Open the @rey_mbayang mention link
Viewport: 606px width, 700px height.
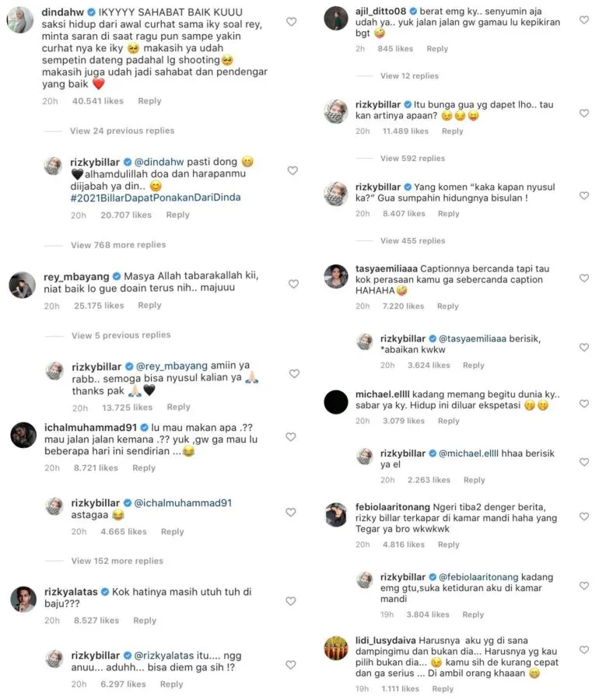[x=172, y=366]
